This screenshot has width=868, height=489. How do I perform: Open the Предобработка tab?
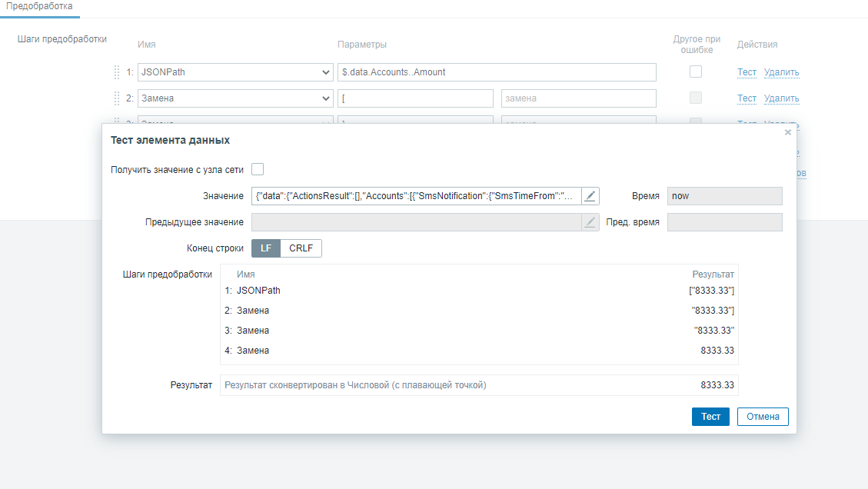pyautogui.click(x=39, y=6)
